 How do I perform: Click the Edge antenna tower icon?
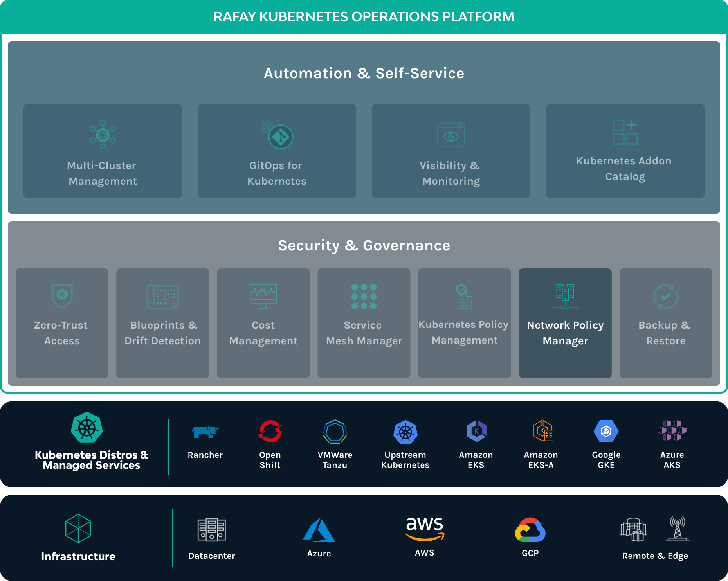(678, 528)
